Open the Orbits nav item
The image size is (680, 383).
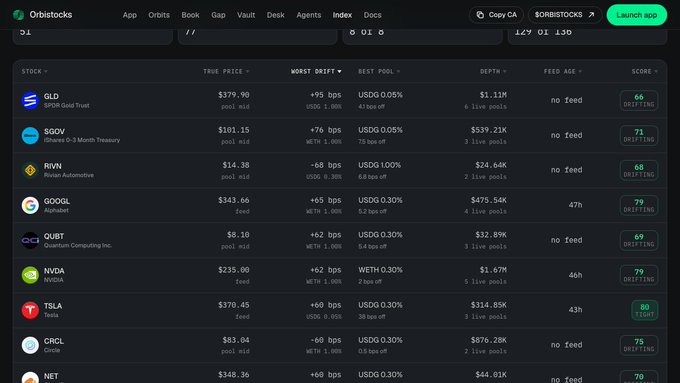tap(159, 15)
